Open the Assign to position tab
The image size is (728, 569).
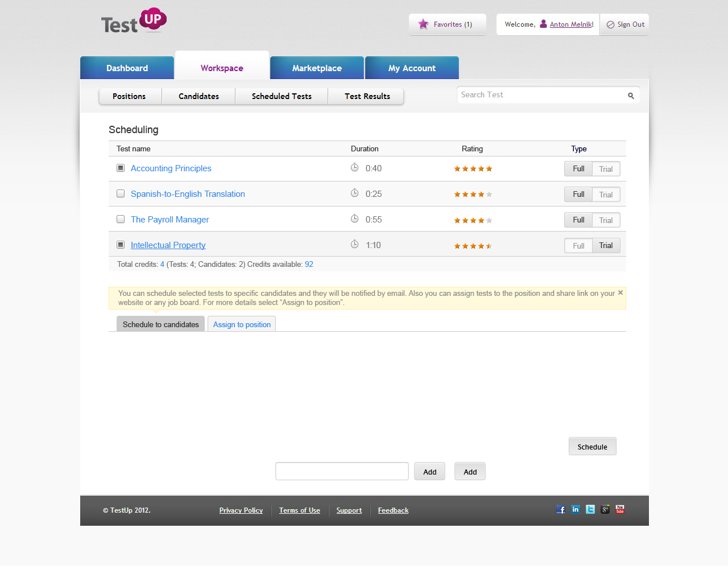(242, 324)
